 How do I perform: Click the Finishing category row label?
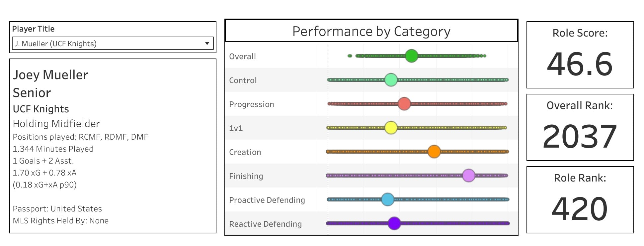tap(246, 176)
